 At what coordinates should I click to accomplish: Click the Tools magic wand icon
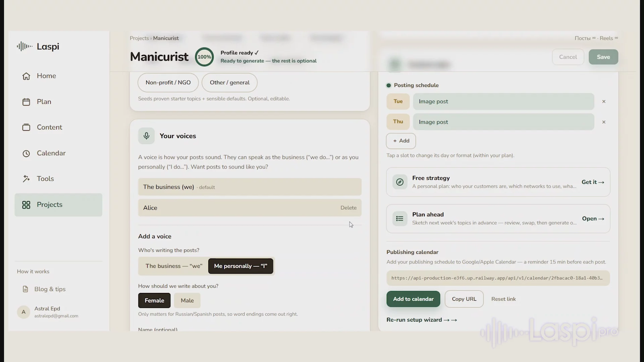pos(26,179)
